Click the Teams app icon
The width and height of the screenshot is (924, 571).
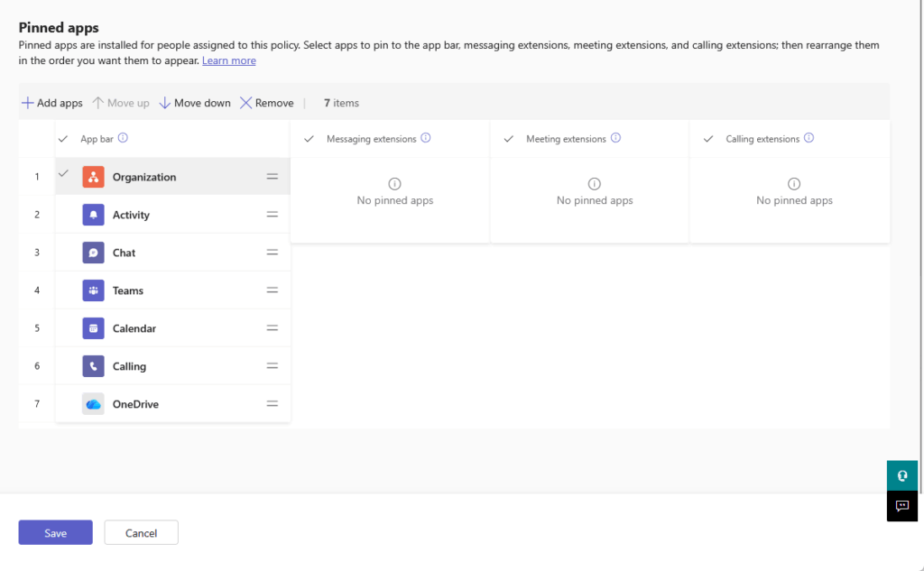tap(93, 290)
